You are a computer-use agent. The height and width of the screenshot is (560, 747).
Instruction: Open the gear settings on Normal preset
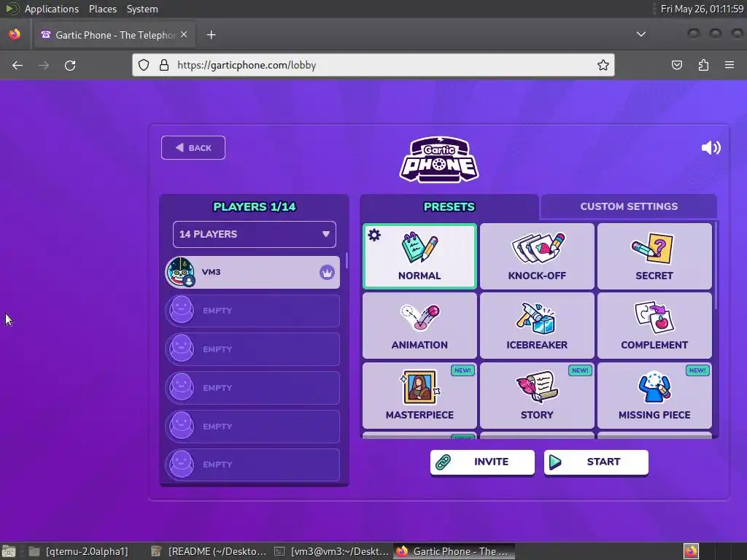tap(374, 235)
